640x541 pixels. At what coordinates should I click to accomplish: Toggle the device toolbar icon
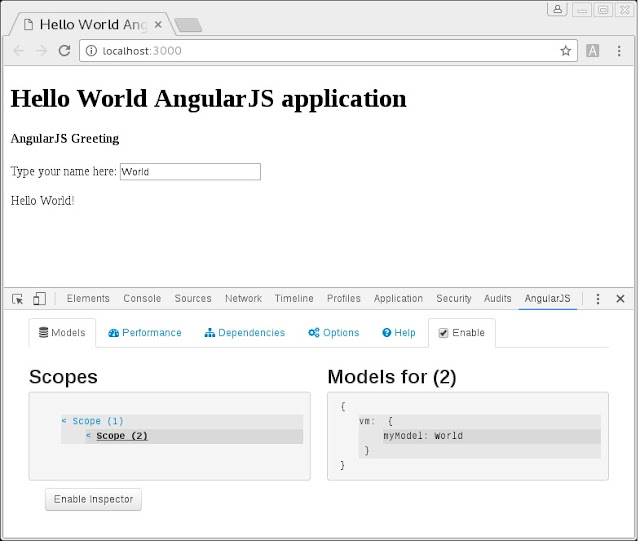tap(39, 298)
